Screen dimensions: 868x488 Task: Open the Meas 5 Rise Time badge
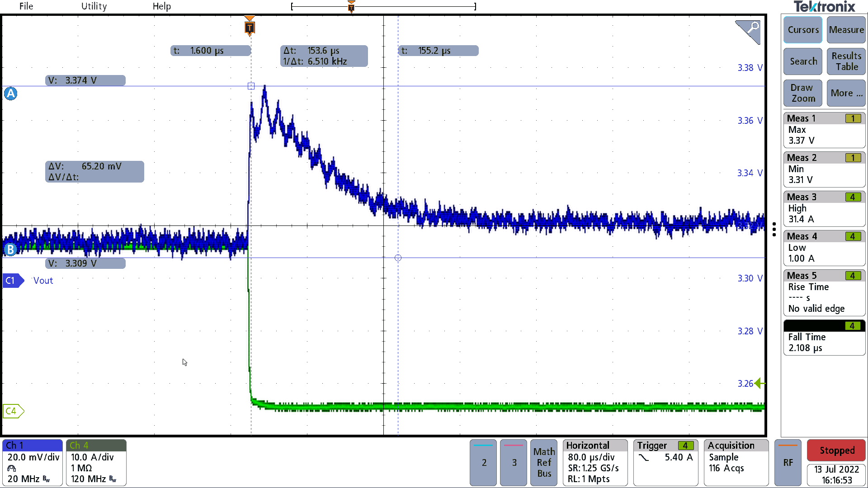[x=825, y=292]
